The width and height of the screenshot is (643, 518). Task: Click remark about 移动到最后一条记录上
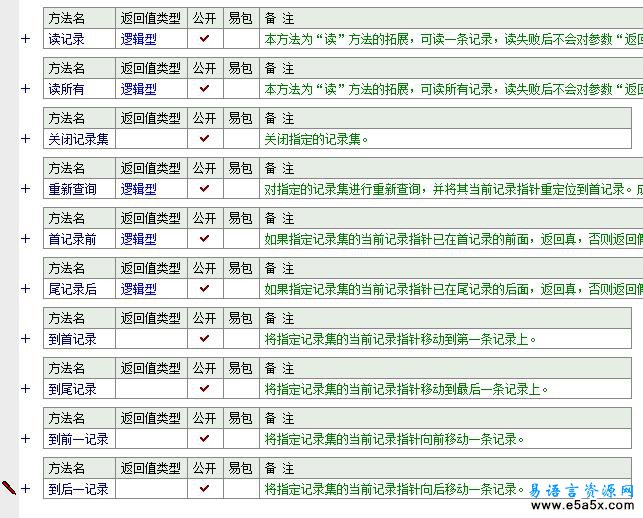[x=406, y=390]
